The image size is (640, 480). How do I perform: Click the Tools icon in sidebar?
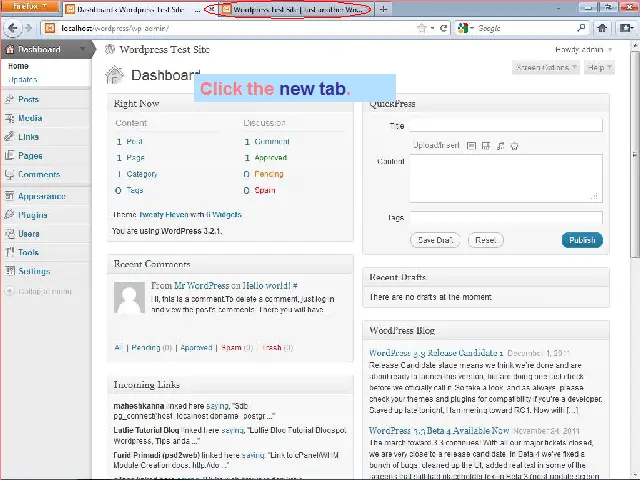click(9, 252)
